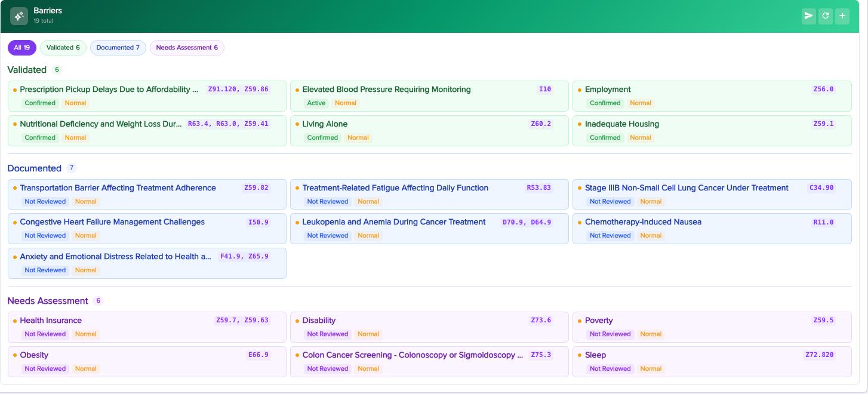Click the Z73.6 code badge
Image resolution: width=868 pixels, height=394 pixels.
point(541,321)
